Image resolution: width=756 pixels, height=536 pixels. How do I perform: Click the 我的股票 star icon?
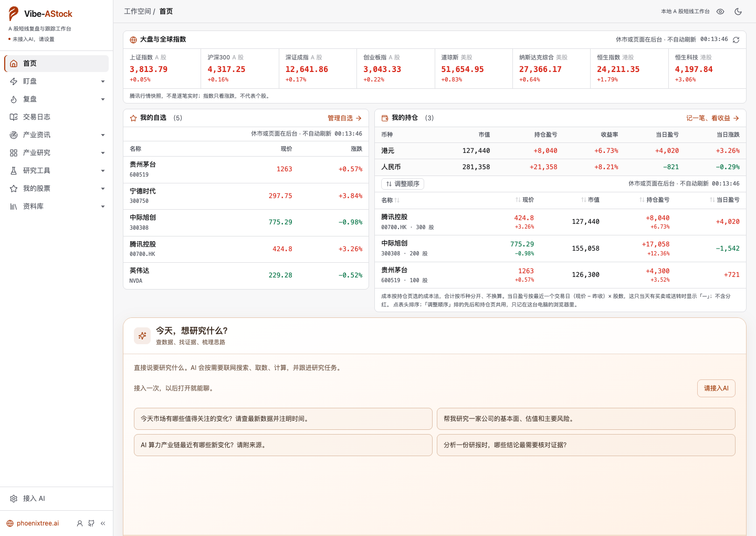point(14,189)
